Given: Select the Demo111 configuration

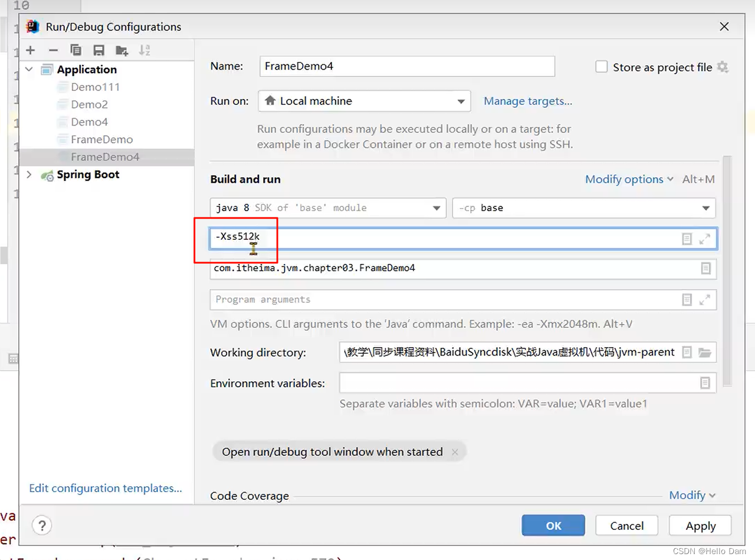Looking at the screenshot, I should [x=95, y=87].
